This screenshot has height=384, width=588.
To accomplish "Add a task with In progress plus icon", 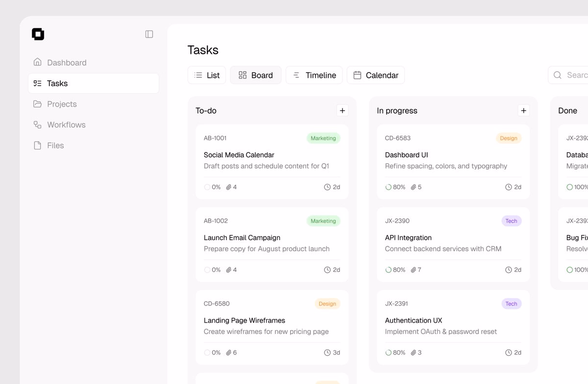I will point(524,111).
